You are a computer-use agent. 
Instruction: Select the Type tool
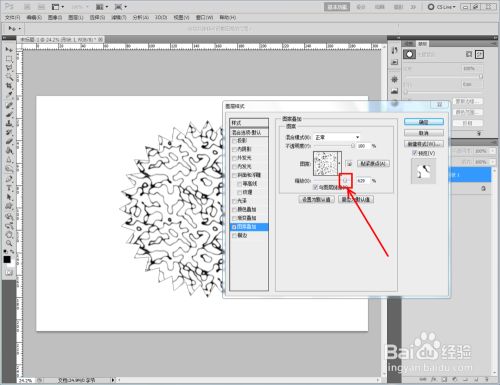[9, 188]
